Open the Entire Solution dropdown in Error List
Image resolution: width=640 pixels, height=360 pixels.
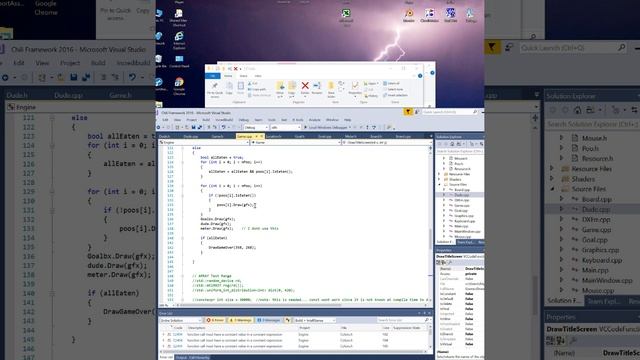(180, 320)
